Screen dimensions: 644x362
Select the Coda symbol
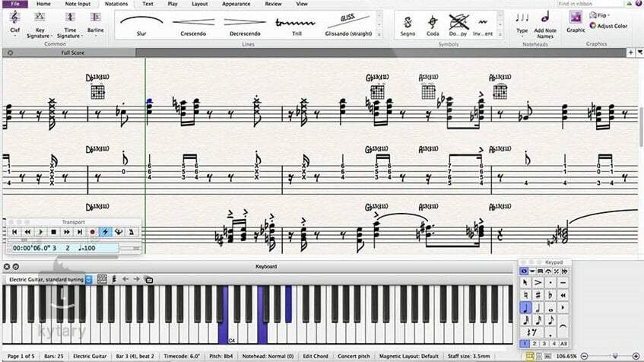433,24
